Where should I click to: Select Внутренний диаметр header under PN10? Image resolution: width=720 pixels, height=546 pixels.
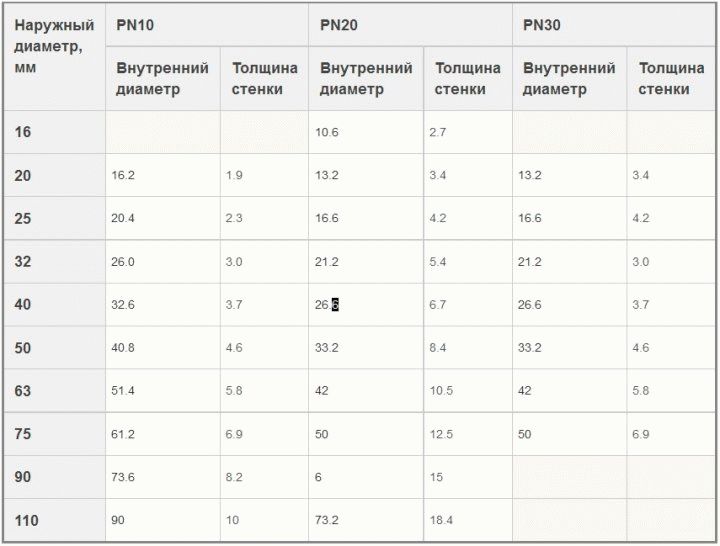[162, 79]
